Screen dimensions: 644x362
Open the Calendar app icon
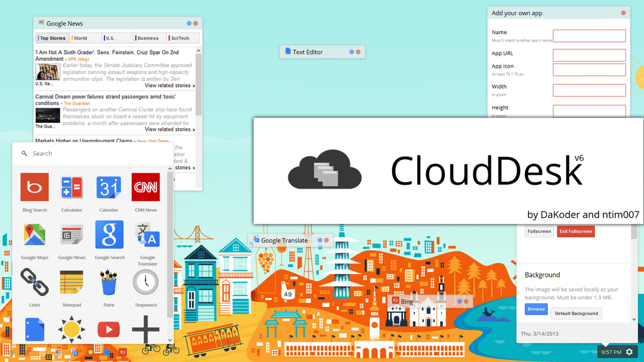[109, 187]
